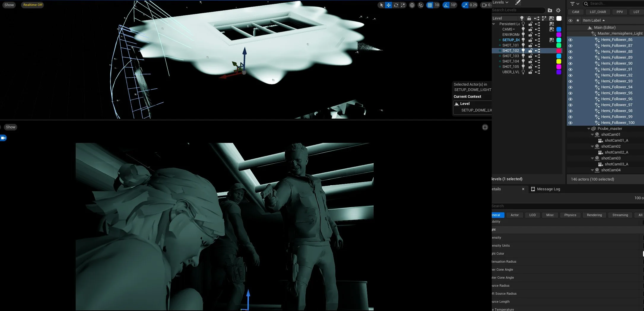644x311 pixels.
Task: Maximize the lower viewport with square icon
Action: click(485, 127)
